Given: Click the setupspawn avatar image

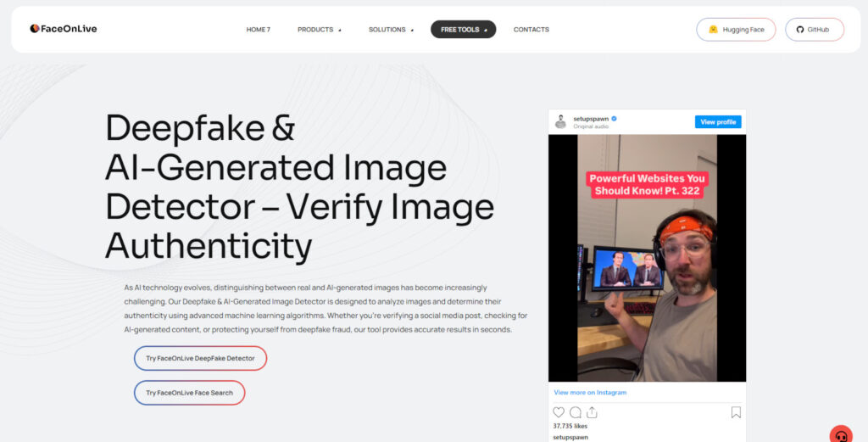Looking at the screenshot, I should pyautogui.click(x=561, y=122).
